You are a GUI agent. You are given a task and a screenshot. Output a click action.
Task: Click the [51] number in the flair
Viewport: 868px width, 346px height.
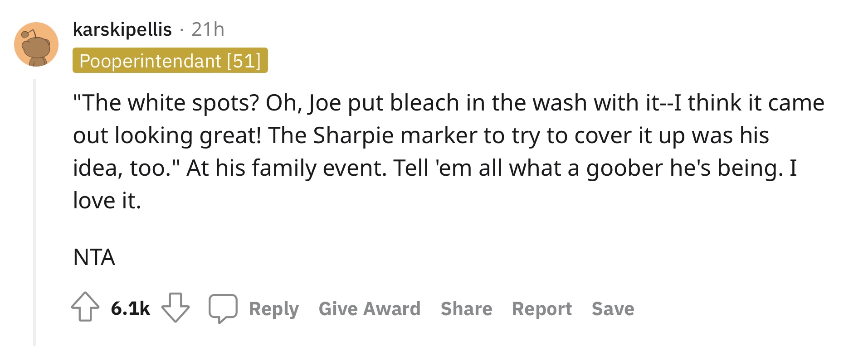pyautogui.click(x=244, y=61)
